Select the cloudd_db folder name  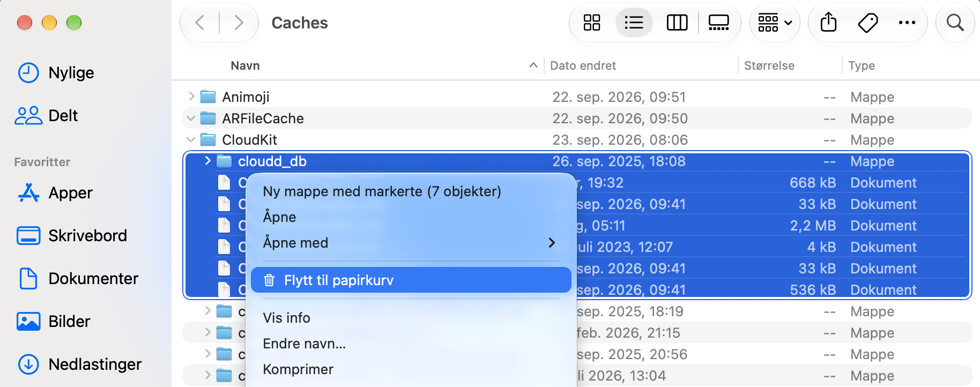(272, 161)
